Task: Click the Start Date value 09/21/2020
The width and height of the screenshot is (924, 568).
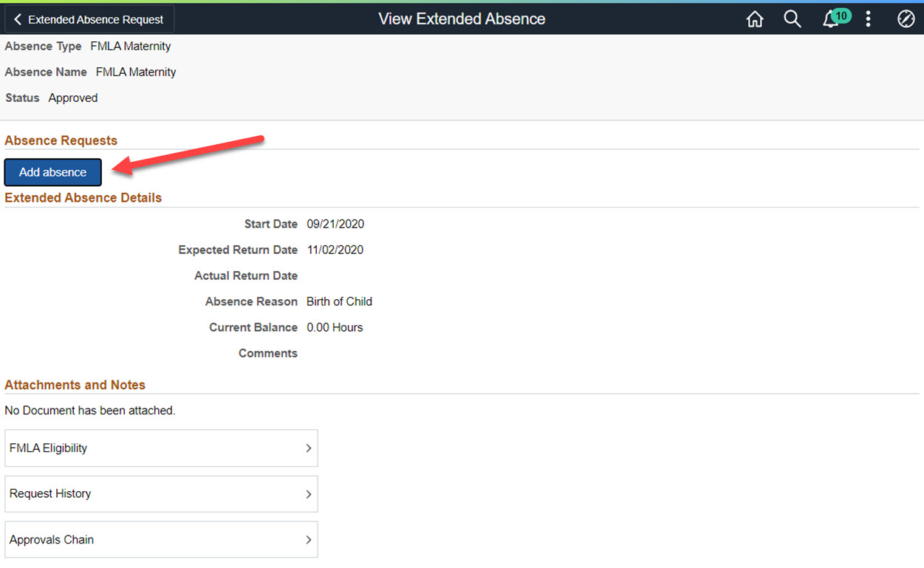Action: pyautogui.click(x=335, y=224)
